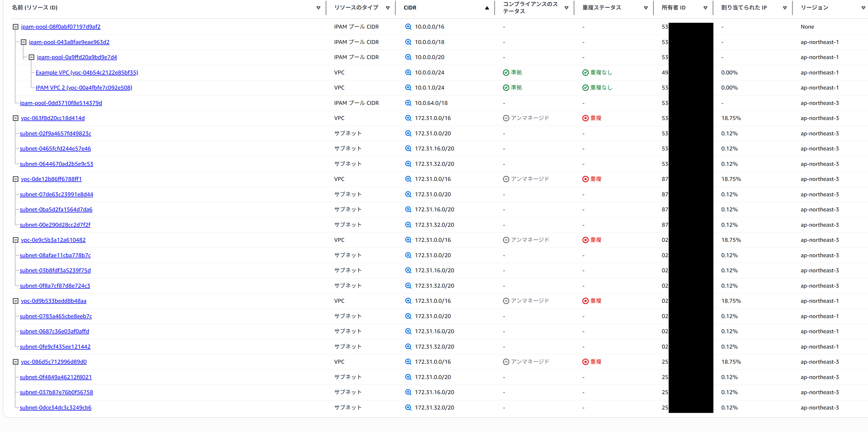Image resolution: width=868 pixels, height=432 pixels.
Task: Open filter menu for コンプライアンスのステータス column
Action: (566, 8)
